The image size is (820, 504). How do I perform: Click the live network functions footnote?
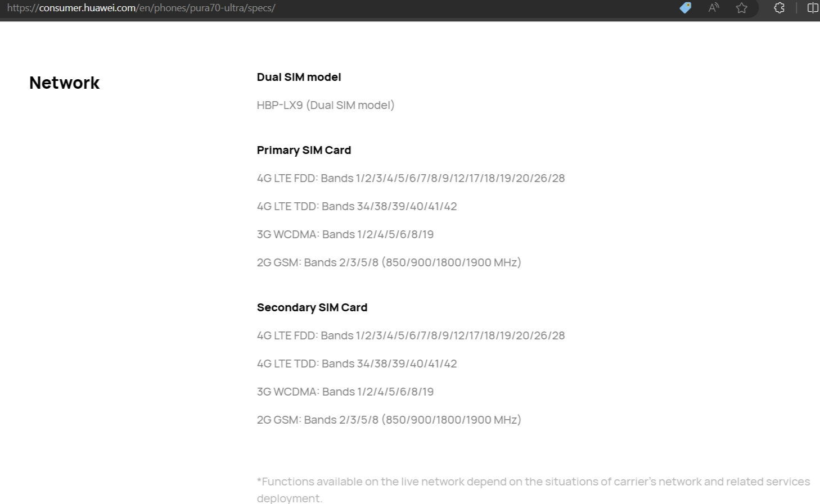(533, 489)
